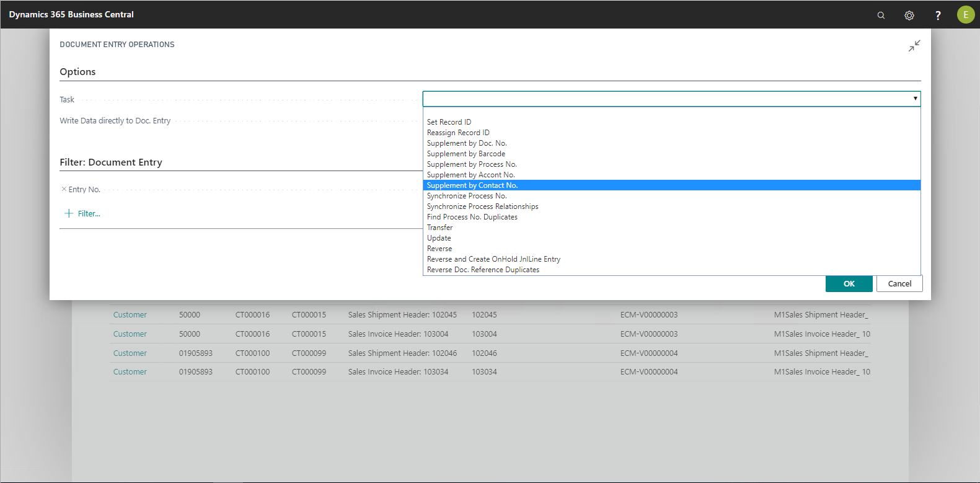The width and height of the screenshot is (980, 483).
Task: Open the settings gear icon
Action: (x=909, y=16)
